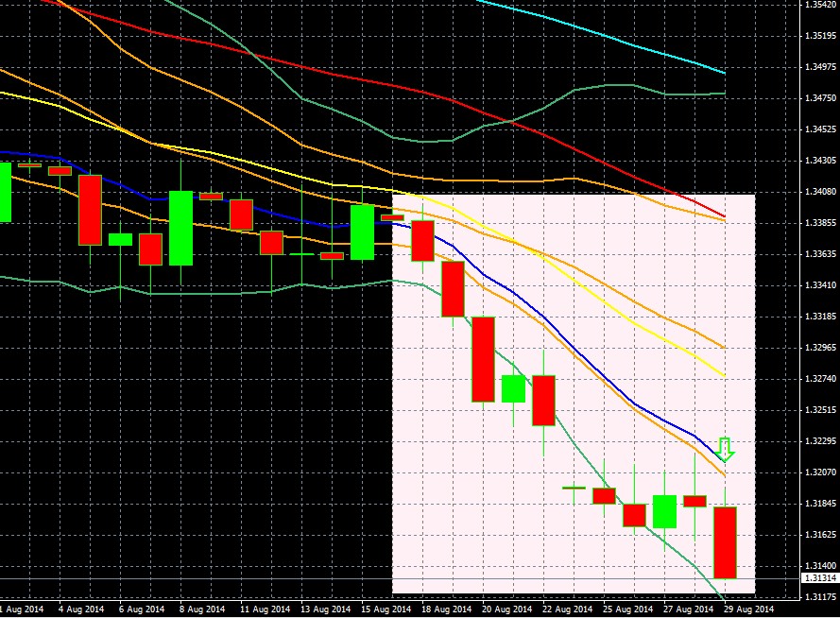Image resolution: width=840 pixels, height=618 pixels.
Task: Click the current price label 1.31314
Action: click(x=816, y=577)
